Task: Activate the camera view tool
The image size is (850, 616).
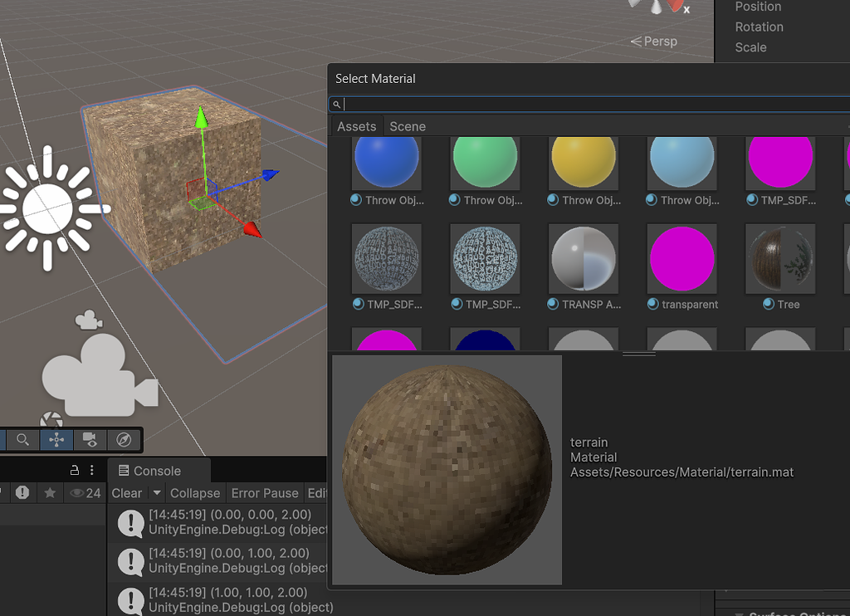Action: click(x=90, y=440)
